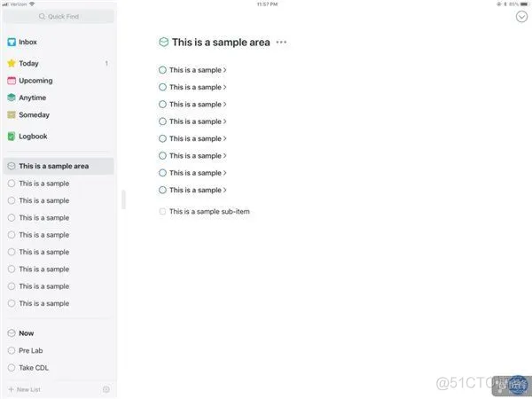Image resolution: width=532 pixels, height=399 pixels.
Task: Open the three-dot menu next to the area title
Action: (281, 43)
